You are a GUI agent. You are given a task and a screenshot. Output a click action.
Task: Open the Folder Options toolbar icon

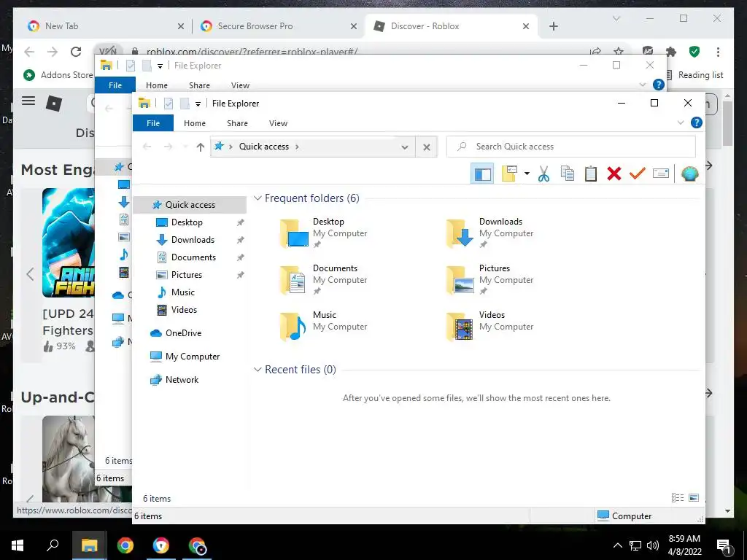tap(509, 174)
